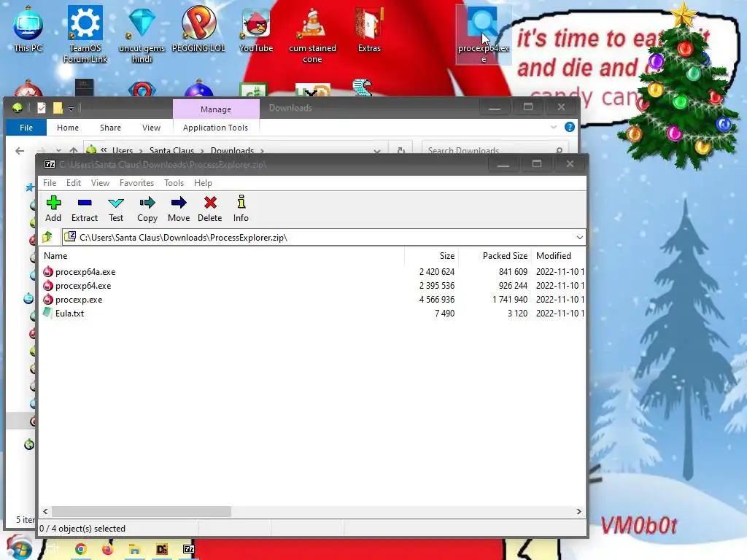
Task: Click the Manage contextual tab in Explorer
Action: (216, 109)
